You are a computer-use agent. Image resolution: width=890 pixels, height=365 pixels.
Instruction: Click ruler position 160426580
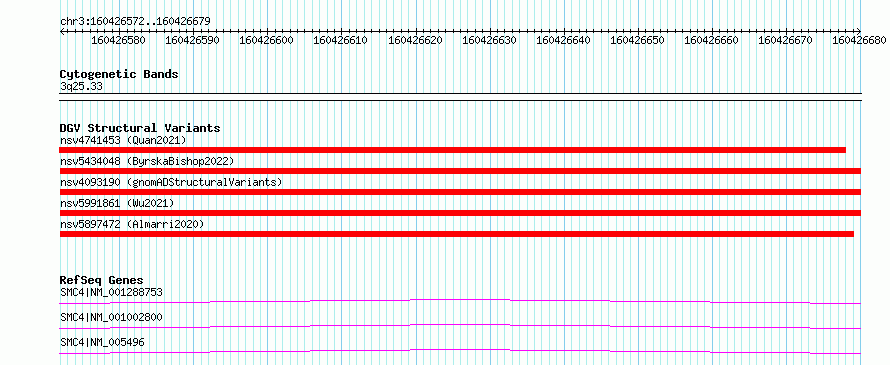point(118,40)
